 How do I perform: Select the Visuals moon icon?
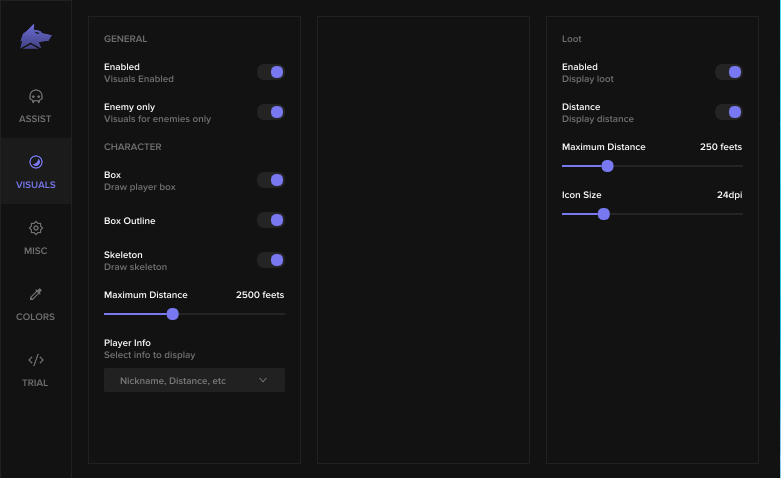[x=36, y=162]
